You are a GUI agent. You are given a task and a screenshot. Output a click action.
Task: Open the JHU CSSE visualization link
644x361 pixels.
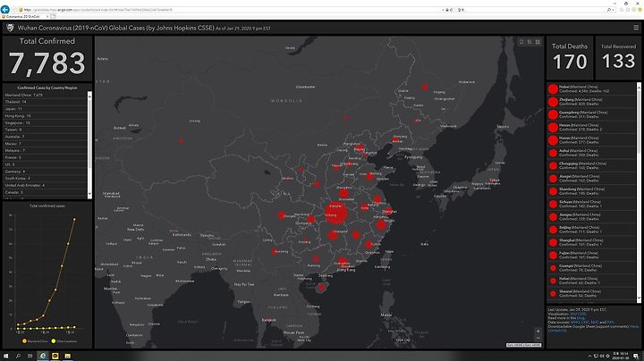tap(579, 314)
